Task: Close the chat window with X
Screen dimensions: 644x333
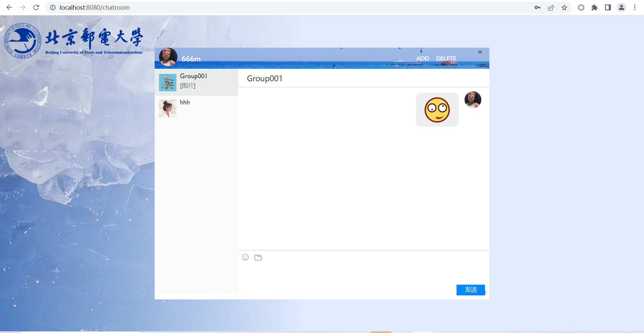Action: click(x=480, y=52)
